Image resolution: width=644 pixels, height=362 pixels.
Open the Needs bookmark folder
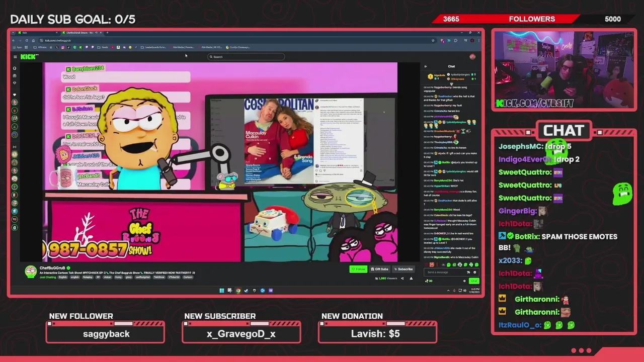103,47
